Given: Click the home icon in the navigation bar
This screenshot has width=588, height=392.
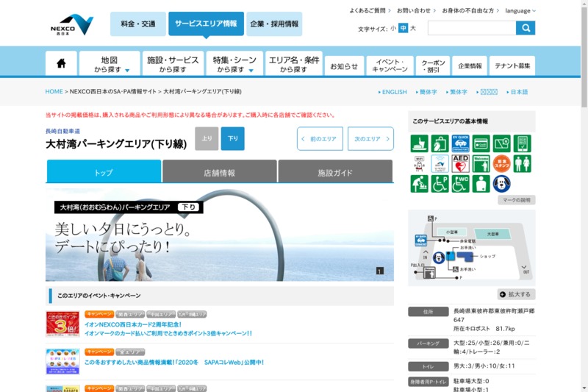Looking at the screenshot, I should (61, 63).
